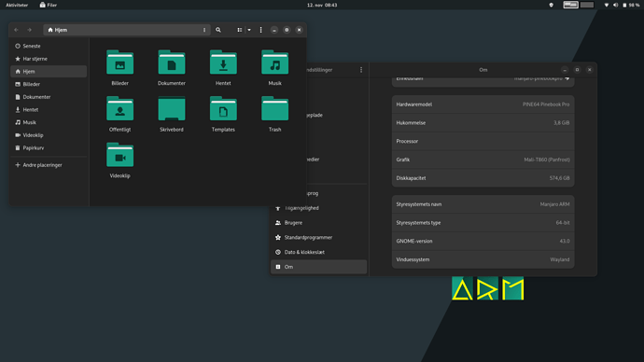Go back with Files back arrow

tap(17, 30)
